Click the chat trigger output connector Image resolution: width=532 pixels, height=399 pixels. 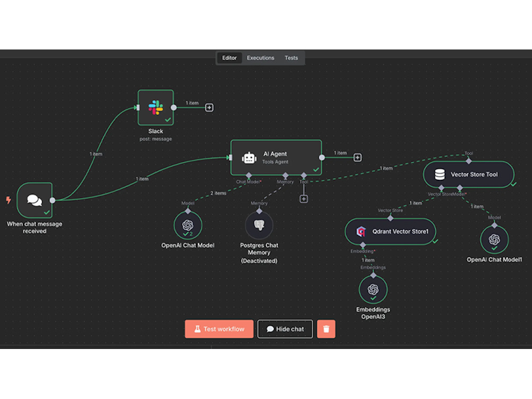click(x=52, y=200)
